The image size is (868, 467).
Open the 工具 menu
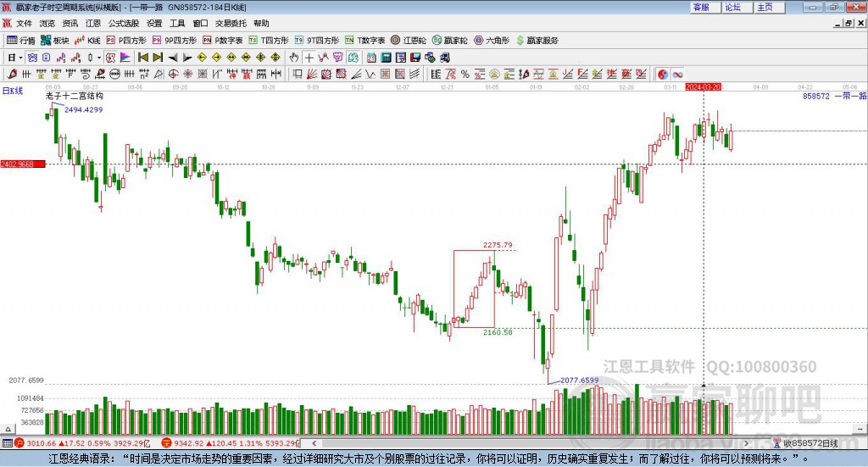pyautogui.click(x=177, y=23)
